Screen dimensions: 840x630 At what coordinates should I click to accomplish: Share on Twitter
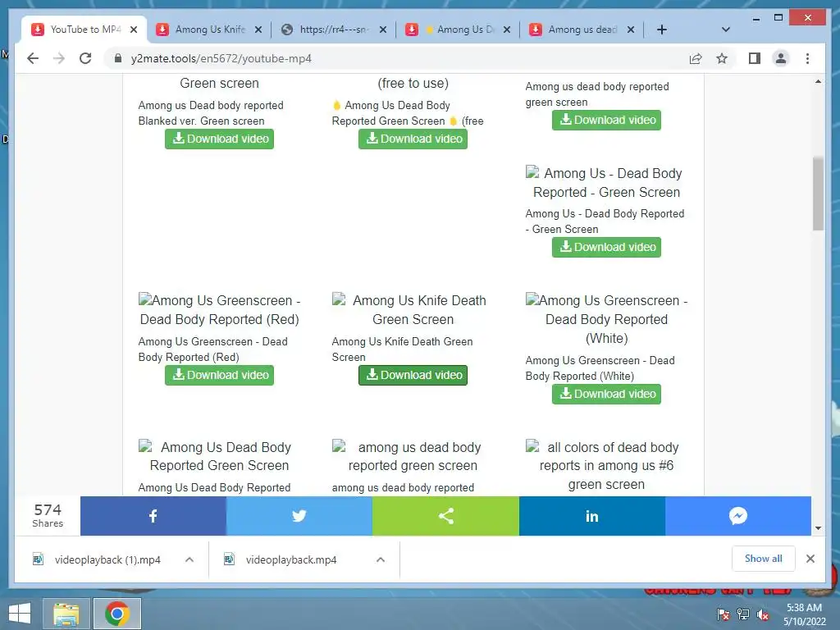299,516
